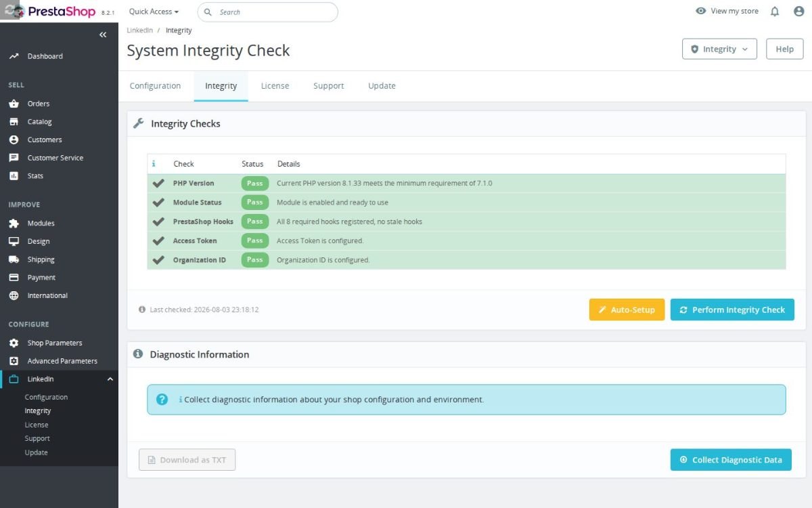Click the question mark icon in diagnostic notice
The width and height of the screenshot is (812, 508).
162,400
